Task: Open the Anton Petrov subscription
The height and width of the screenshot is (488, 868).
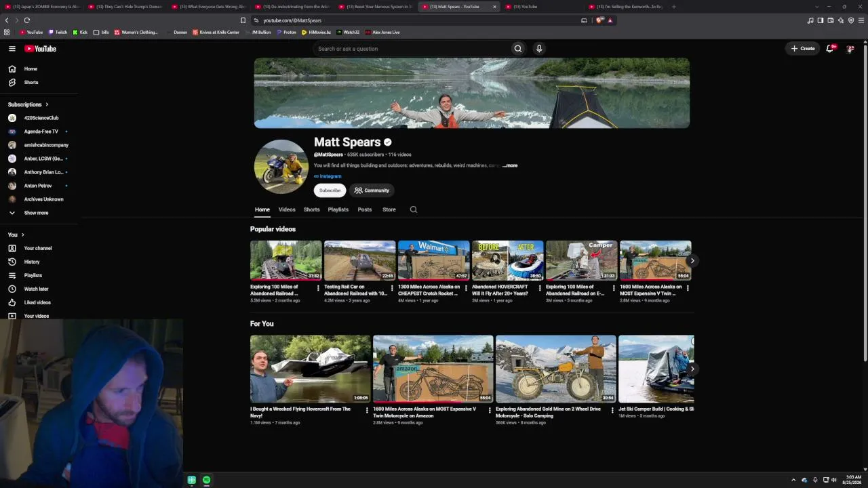Action: (39, 186)
